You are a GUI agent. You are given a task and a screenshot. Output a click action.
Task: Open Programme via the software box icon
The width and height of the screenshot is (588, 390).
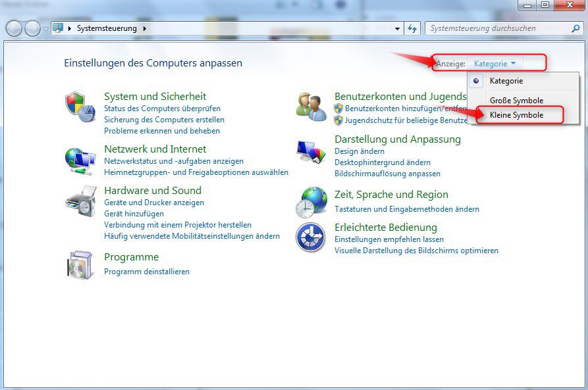[80, 264]
